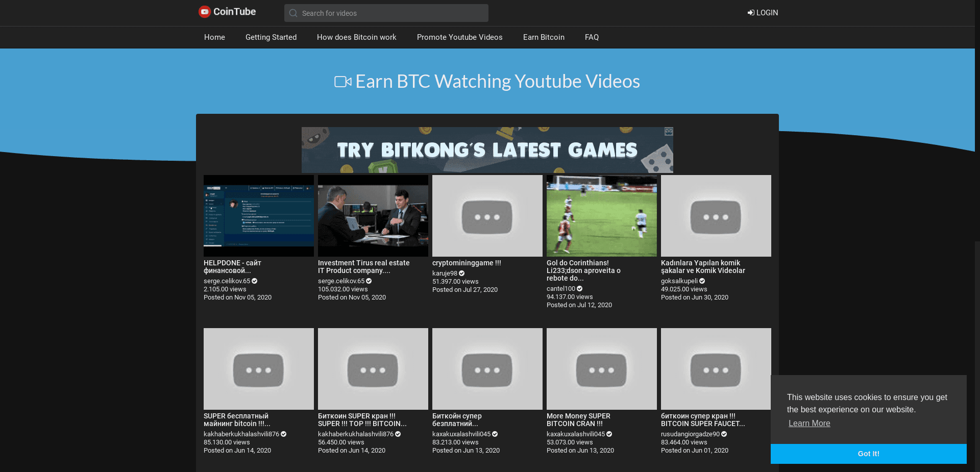Open the Gol do Corinthians video thumbnail

tap(601, 215)
